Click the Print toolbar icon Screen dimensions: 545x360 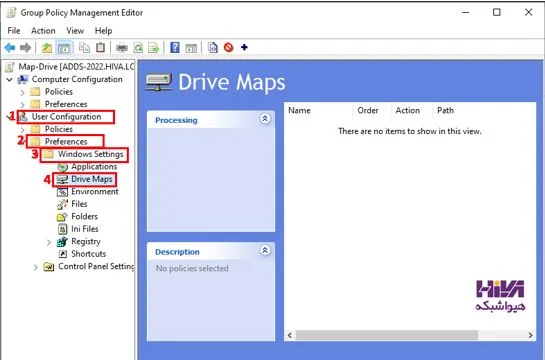(122, 48)
